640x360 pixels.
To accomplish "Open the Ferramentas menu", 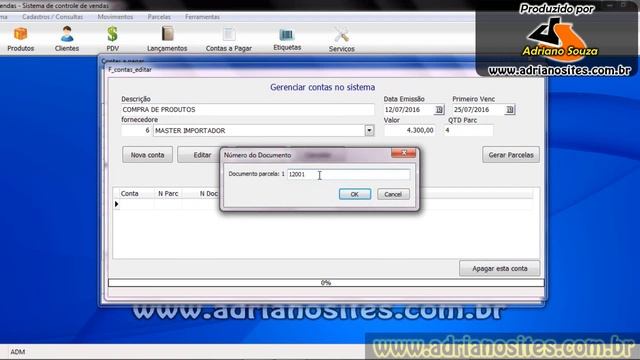I will point(202,17).
